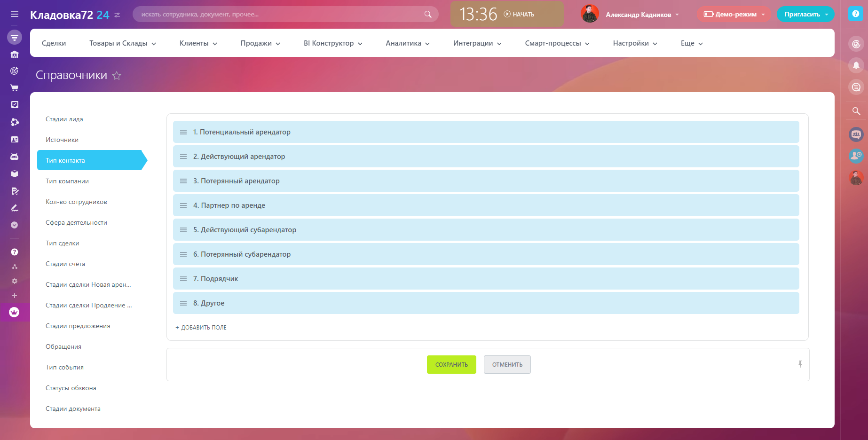868x440 pixels.
Task: Select the '8. Другое' row
Action: click(486, 303)
